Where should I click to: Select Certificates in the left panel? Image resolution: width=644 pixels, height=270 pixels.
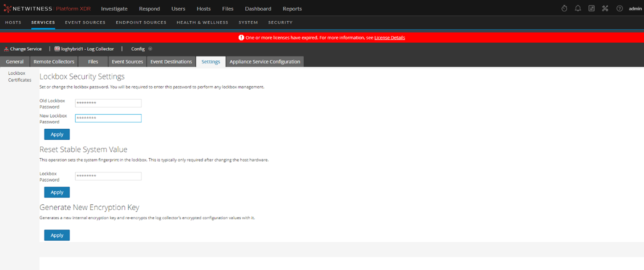pyautogui.click(x=20, y=80)
